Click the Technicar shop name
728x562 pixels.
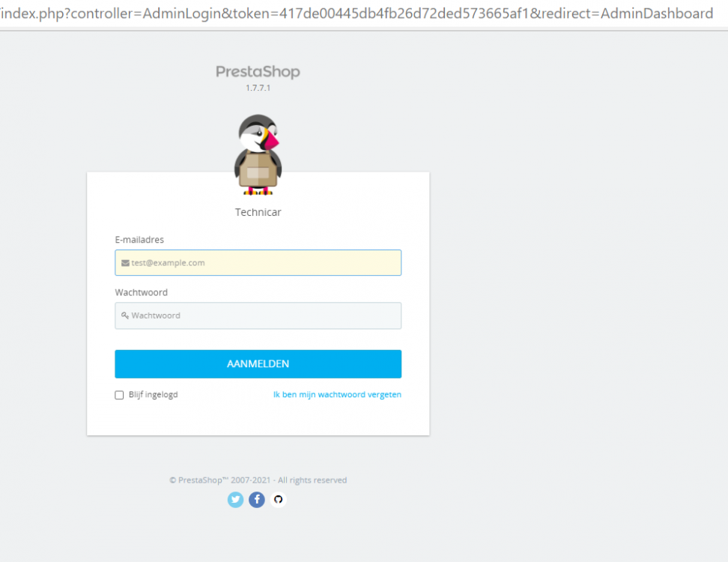click(x=258, y=212)
